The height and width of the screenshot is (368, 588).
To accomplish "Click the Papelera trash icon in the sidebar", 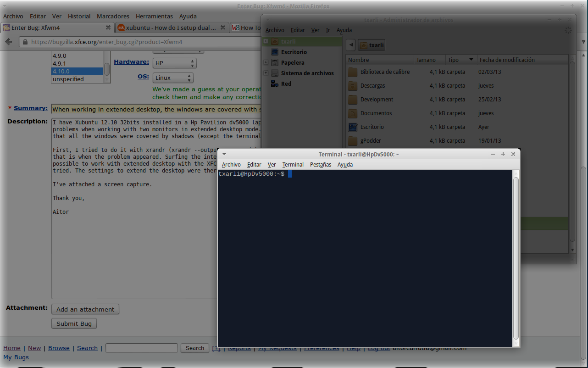I will (x=275, y=62).
